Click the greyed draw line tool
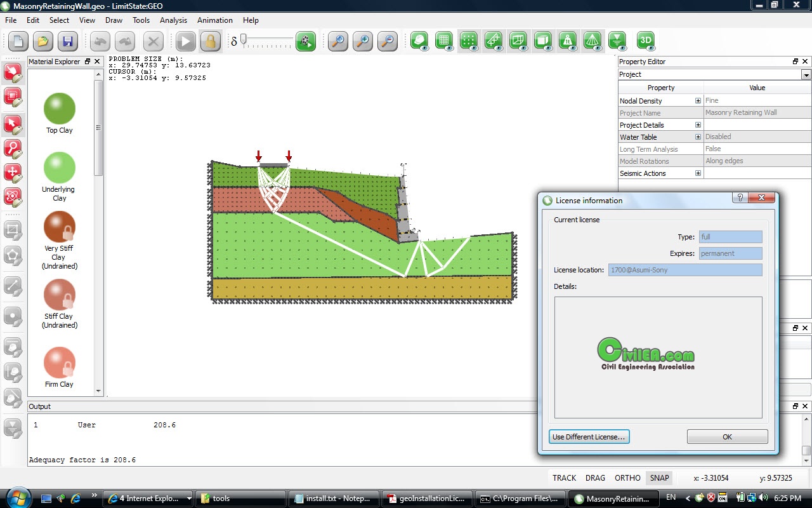 click(x=13, y=286)
